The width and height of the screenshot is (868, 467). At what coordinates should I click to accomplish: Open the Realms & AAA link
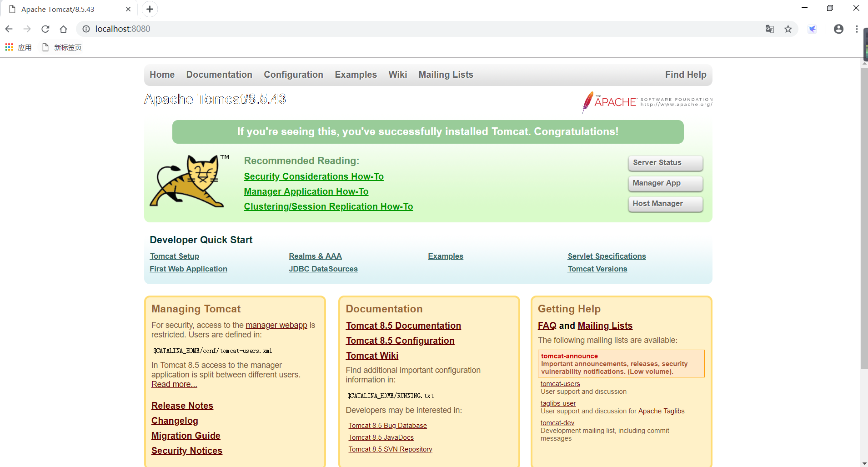(315, 256)
